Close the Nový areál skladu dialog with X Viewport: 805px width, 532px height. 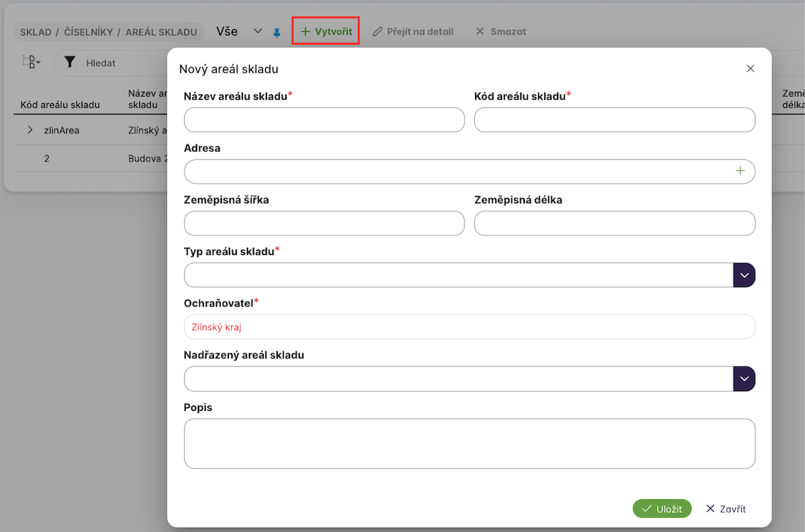tap(750, 68)
